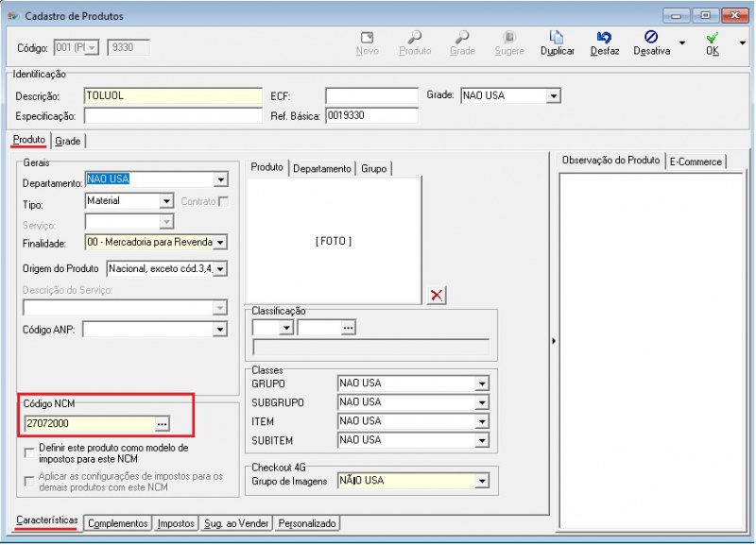Click the Descrição field containing TOLUOL
This screenshot has height=545, width=756.
pyautogui.click(x=172, y=95)
